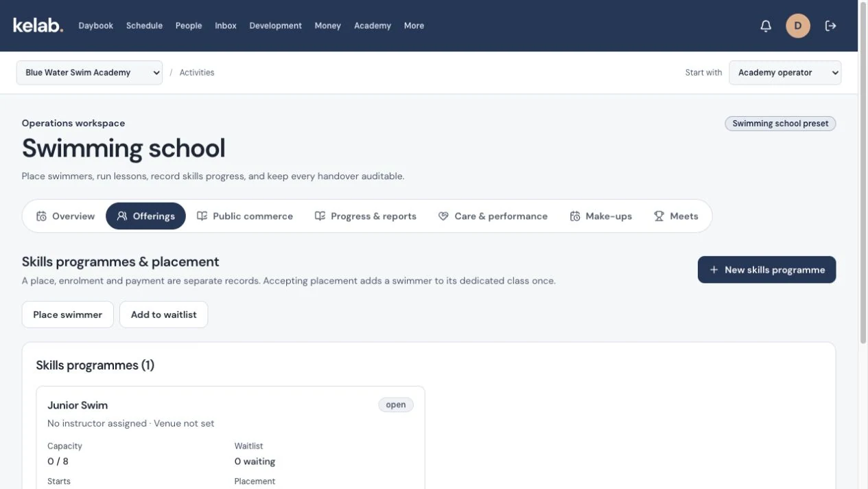The width and height of the screenshot is (868, 489).
Task: Click the Capacity value 0 / 8
Action: click(58, 462)
